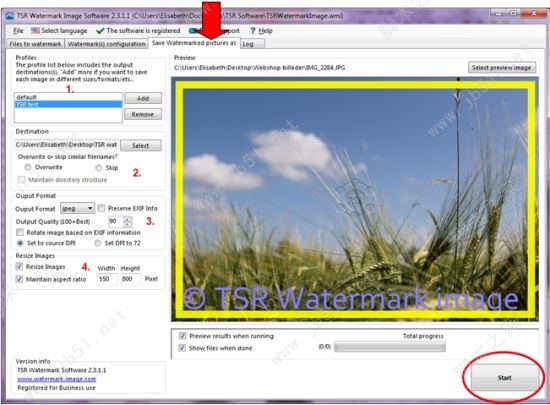Click the TSR app icon in title bar

pyautogui.click(x=10, y=16)
